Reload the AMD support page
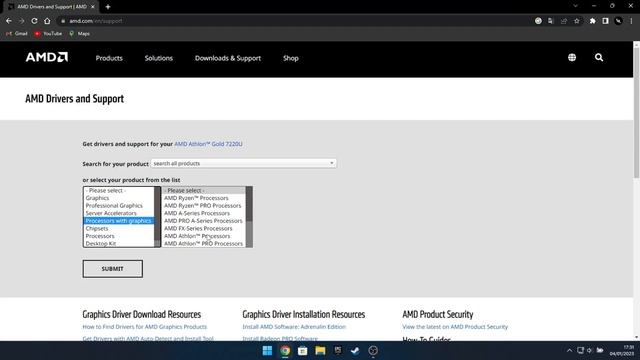 (x=34, y=21)
